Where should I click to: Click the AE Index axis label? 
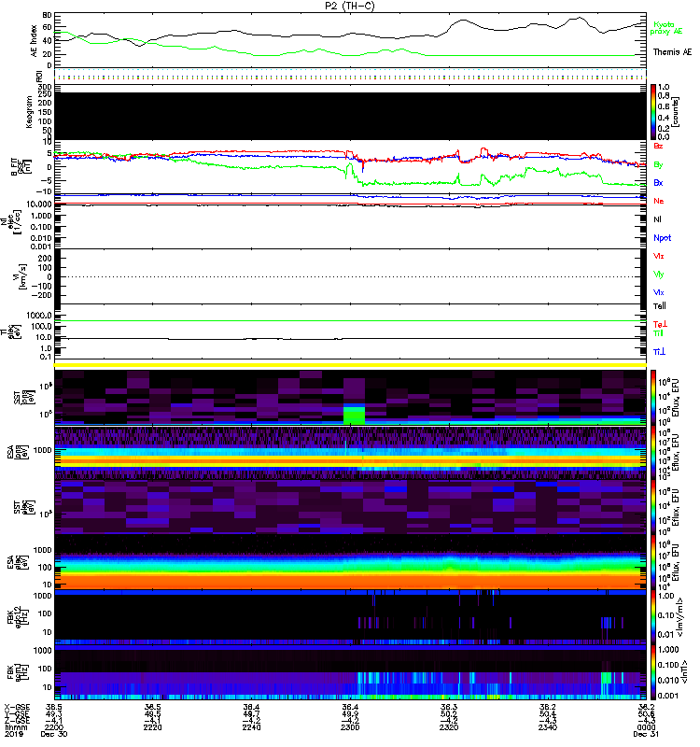34,41
